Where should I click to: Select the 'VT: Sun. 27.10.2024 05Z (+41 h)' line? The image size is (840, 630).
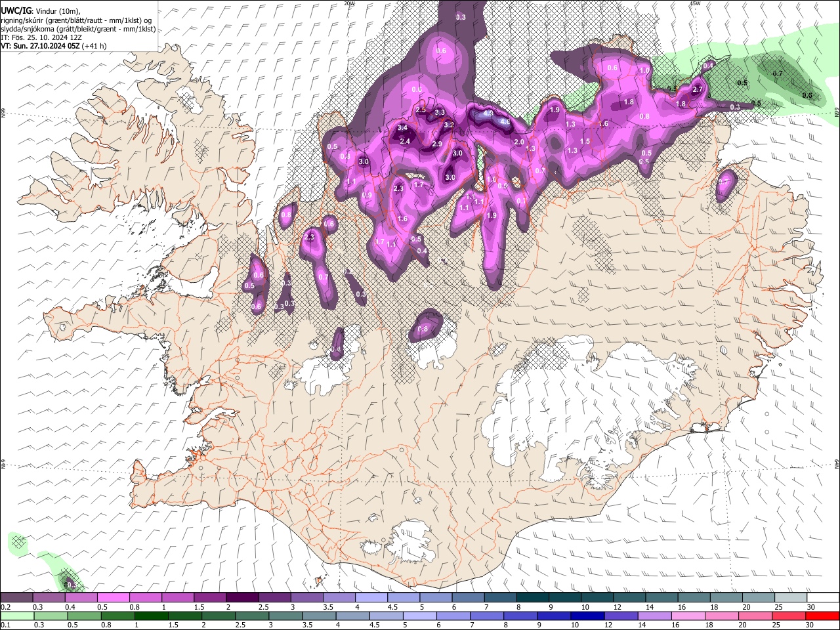click(54, 46)
